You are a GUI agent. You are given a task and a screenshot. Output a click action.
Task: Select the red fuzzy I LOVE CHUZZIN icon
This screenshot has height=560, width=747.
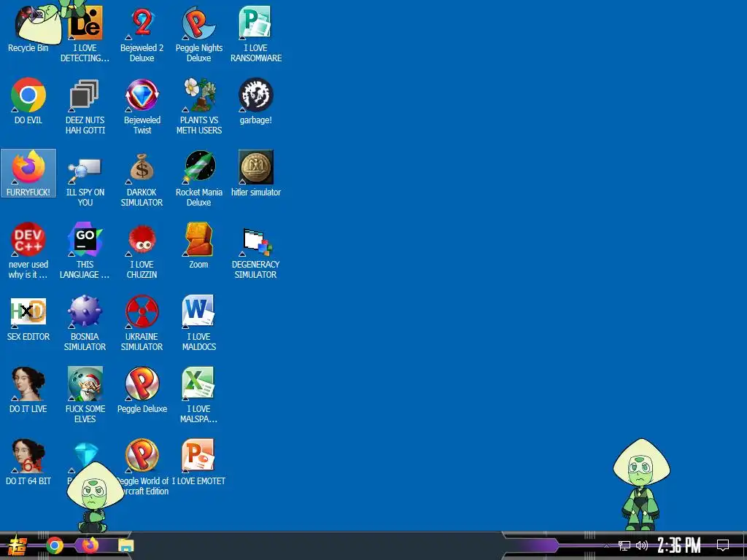[x=142, y=250]
